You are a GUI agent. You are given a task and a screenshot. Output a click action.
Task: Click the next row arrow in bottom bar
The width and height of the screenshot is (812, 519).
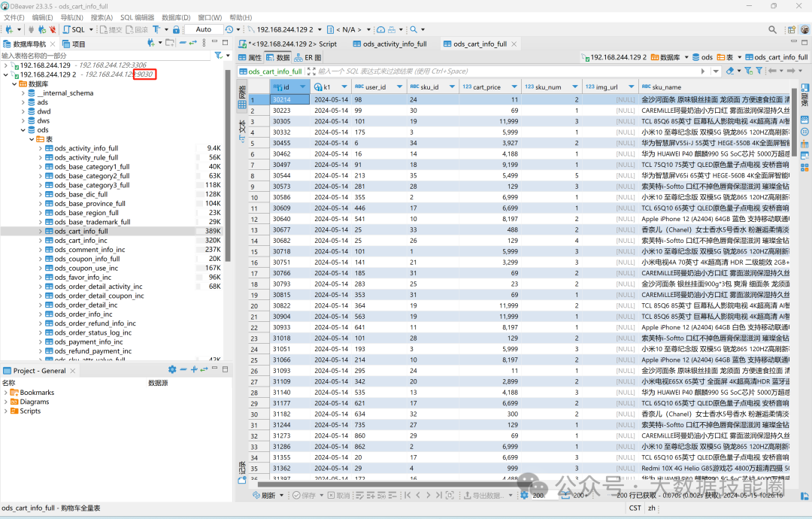pos(429,495)
